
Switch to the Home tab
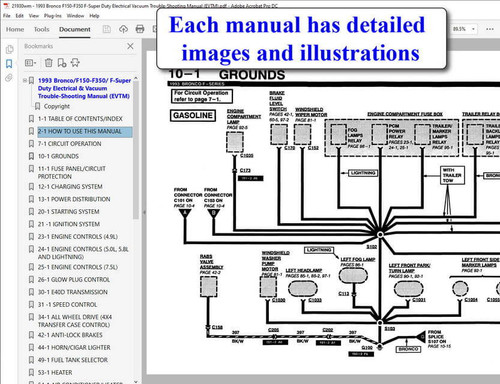pos(15,29)
